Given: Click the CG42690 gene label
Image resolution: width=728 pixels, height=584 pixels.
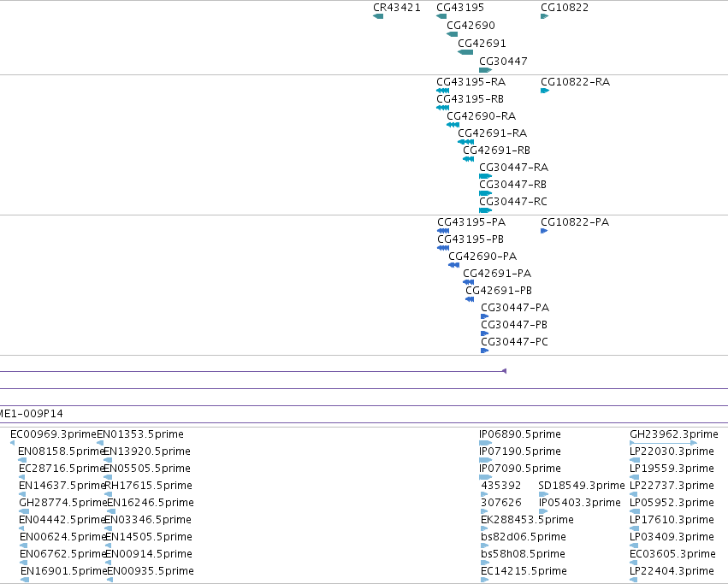Looking at the screenshot, I should [x=471, y=25].
